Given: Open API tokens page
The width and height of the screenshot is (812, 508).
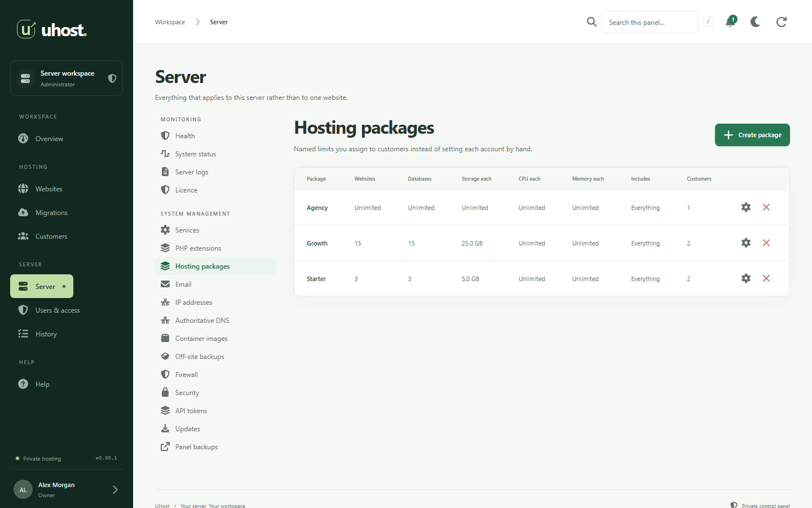Looking at the screenshot, I should 215,411.
